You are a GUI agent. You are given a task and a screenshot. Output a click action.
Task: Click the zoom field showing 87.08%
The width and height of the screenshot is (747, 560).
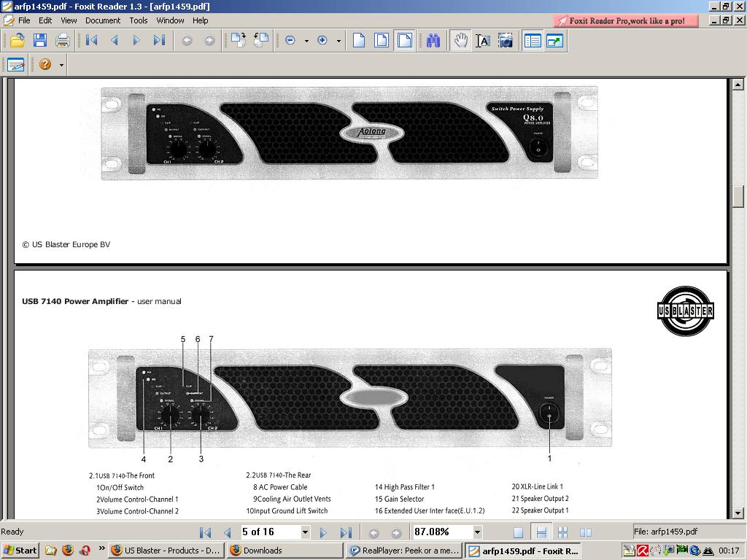442,532
